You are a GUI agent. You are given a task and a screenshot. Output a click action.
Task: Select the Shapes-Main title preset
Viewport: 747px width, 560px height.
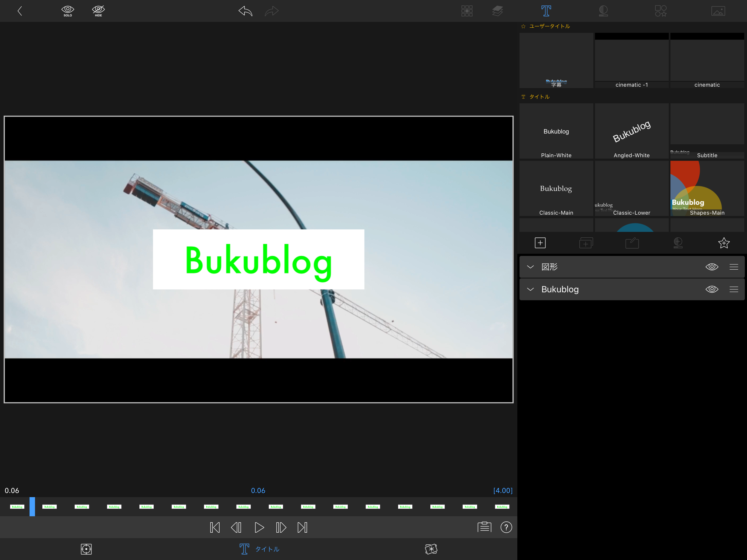pyautogui.click(x=707, y=188)
